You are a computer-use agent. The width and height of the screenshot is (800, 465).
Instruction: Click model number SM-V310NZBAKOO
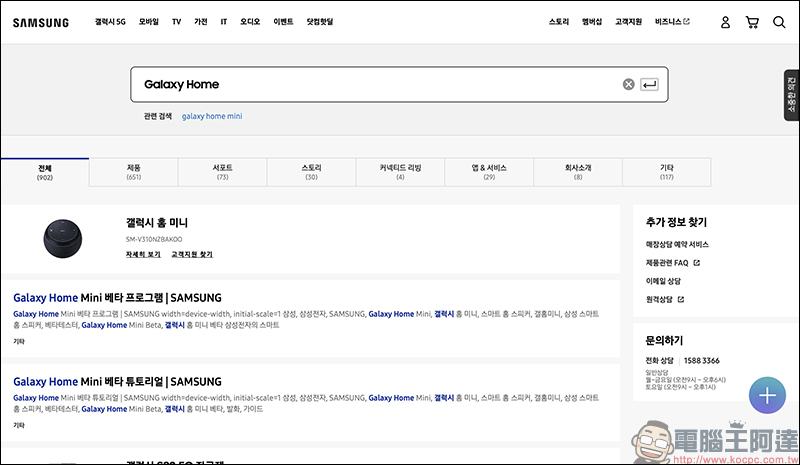click(x=154, y=239)
